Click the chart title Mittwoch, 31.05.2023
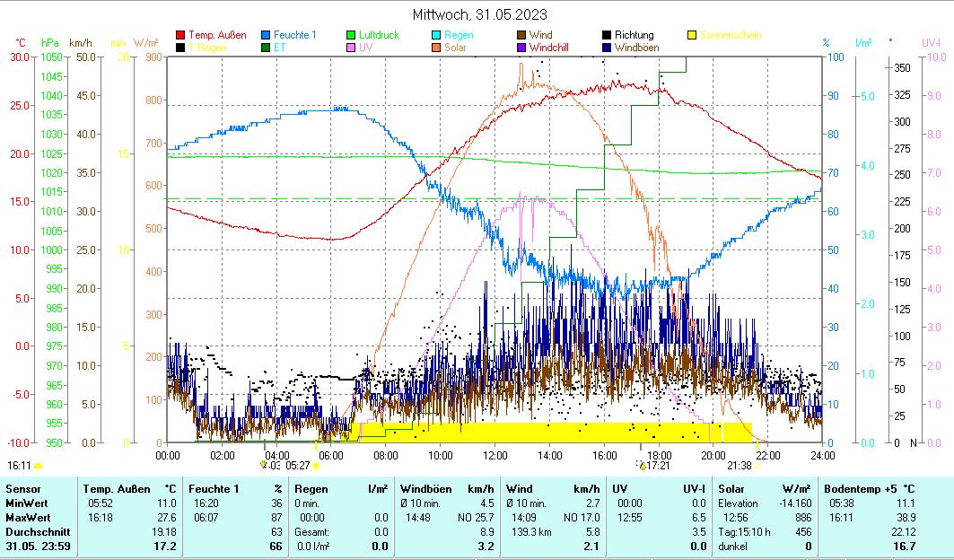This screenshot has width=954, height=560. [x=479, y=14]
